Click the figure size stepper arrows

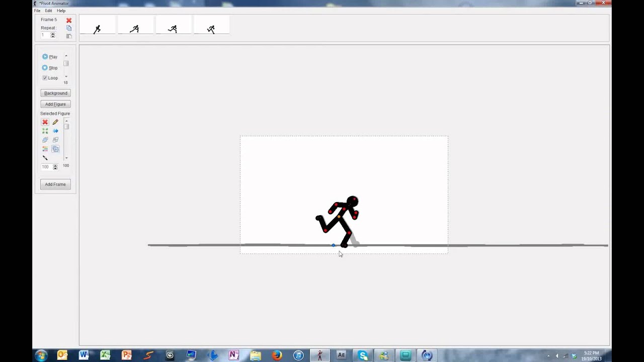click(55, 167)
